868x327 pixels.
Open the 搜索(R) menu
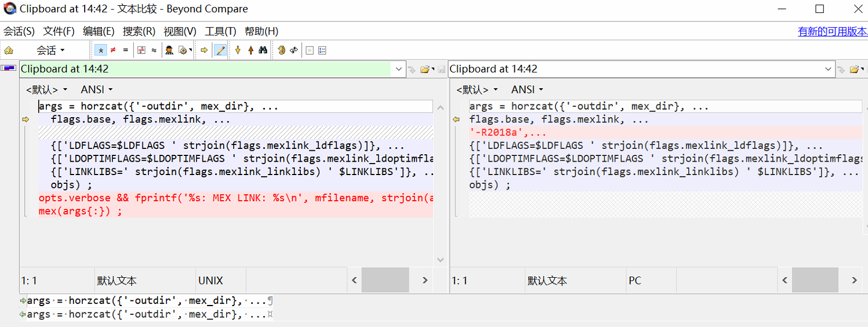(x=139, y=31)
